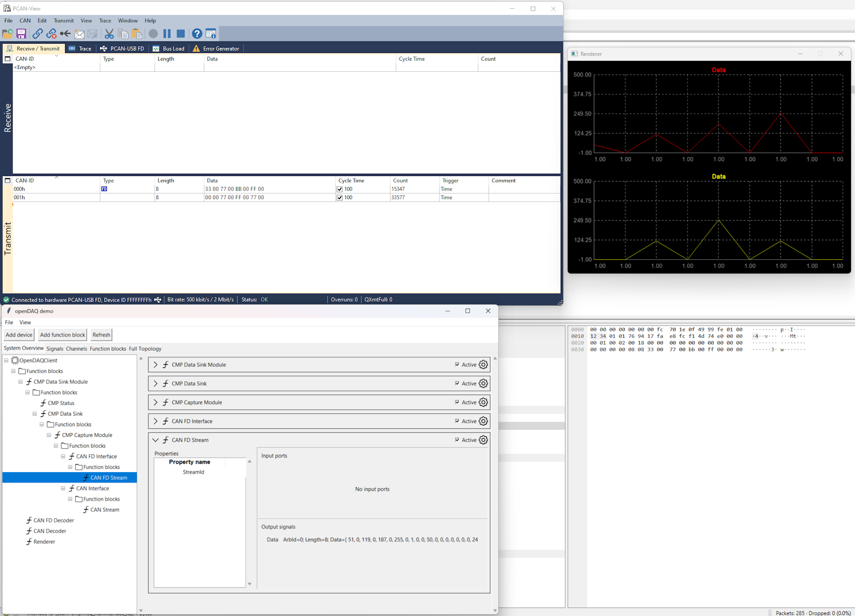Click the New Message envelope icon

[x=79, y=34]
